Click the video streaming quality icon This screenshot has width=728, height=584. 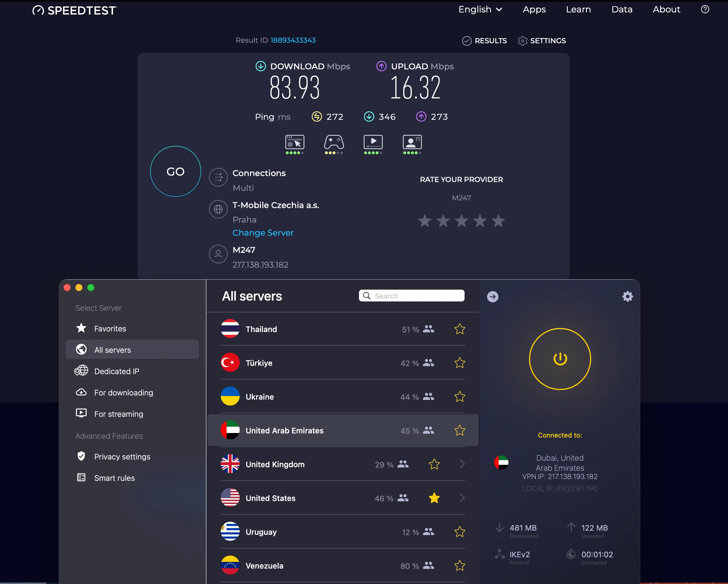(x=373, y=142)
